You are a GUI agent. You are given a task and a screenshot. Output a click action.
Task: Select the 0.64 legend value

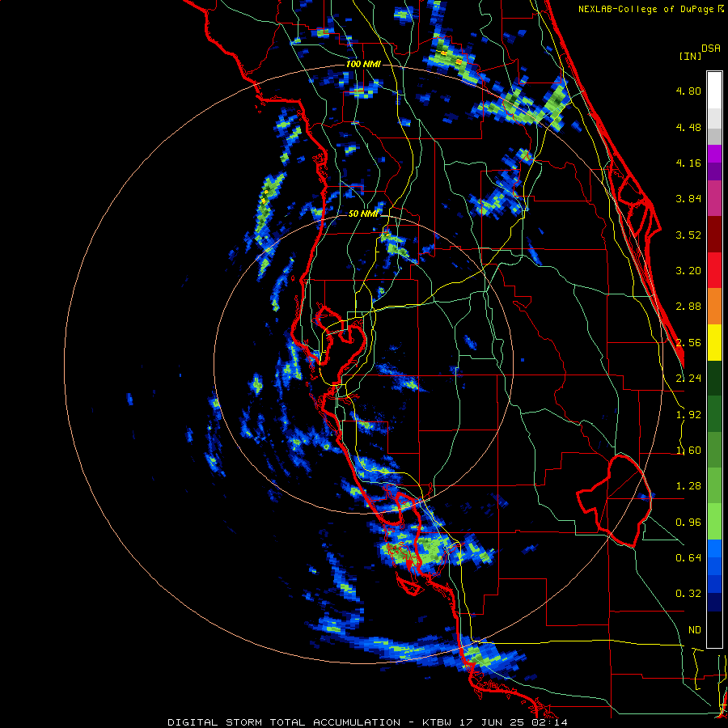point(688,557)
